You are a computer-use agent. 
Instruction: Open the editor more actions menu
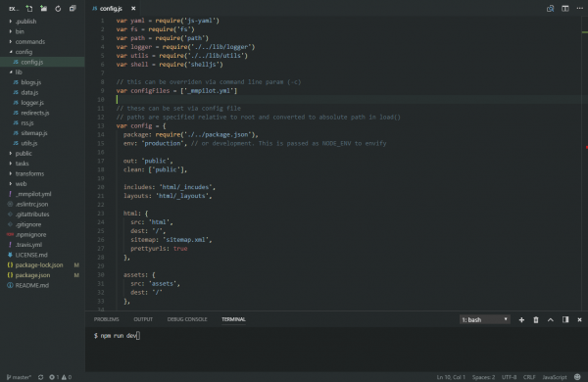pos(579,8)
